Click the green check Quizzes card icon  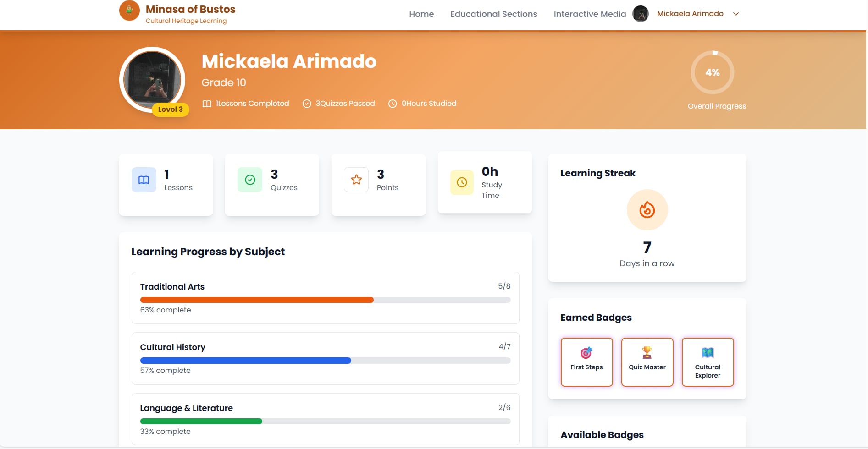pos(250,180)
